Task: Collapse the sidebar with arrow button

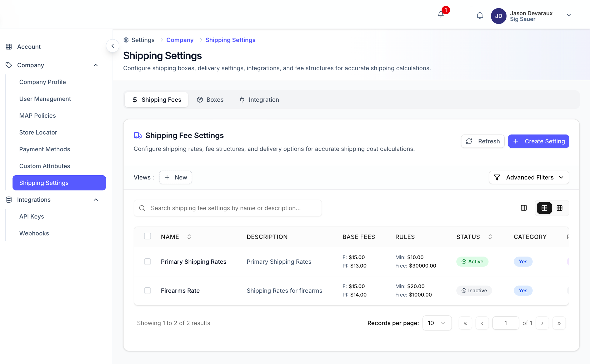Action: pos(112,46)
